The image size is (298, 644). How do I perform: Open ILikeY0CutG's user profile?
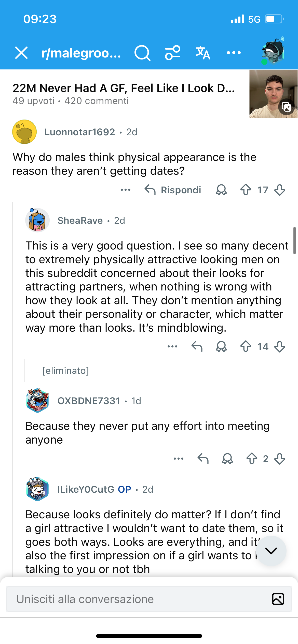coord(86,489)
